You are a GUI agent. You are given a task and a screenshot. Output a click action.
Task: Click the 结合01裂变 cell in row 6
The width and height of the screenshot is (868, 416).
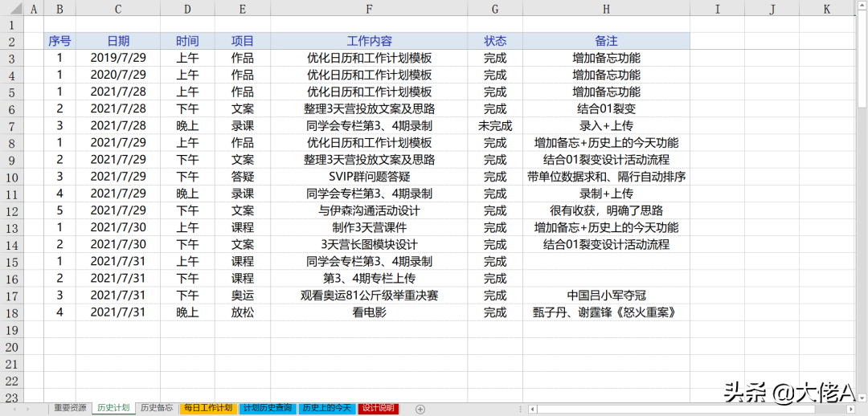click(606, 109)
